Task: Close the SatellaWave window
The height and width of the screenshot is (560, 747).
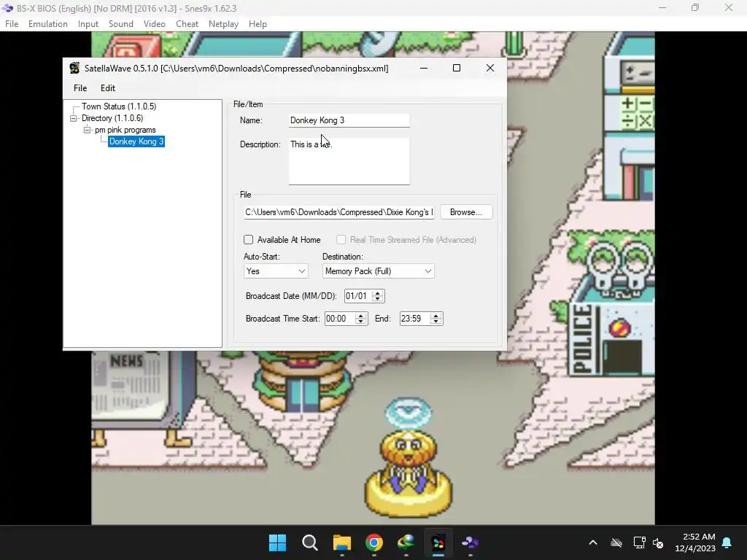Action: pyautogui.click(x=489, y=68)
